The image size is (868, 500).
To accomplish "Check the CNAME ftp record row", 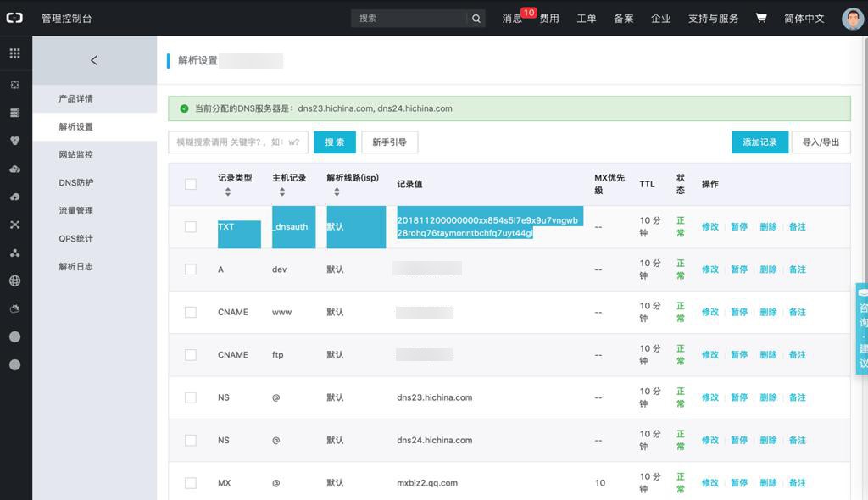I will point(191,355).
